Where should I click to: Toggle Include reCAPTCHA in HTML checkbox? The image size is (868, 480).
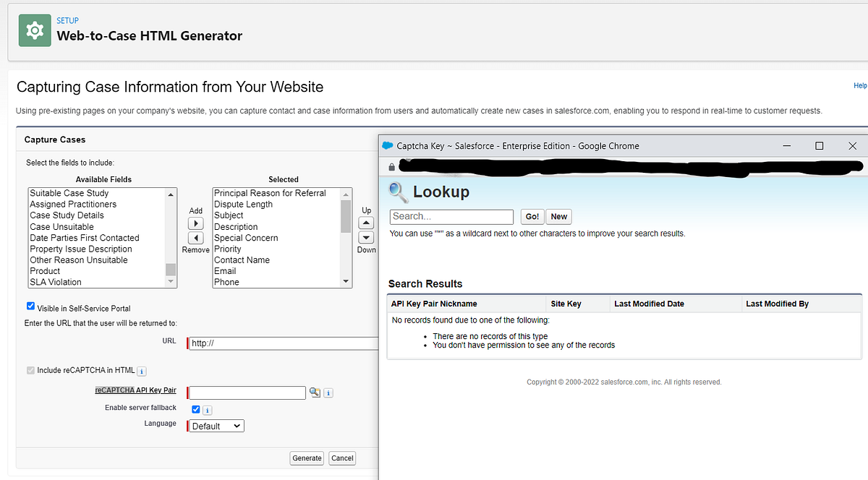(x=30, y=370)
